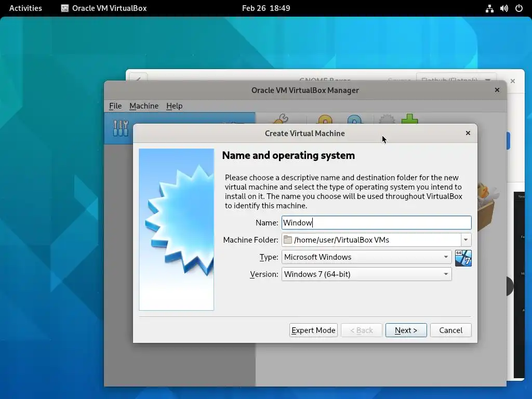Open the clock and calendar panel
The image size is (532, 399).
[266, 8]
